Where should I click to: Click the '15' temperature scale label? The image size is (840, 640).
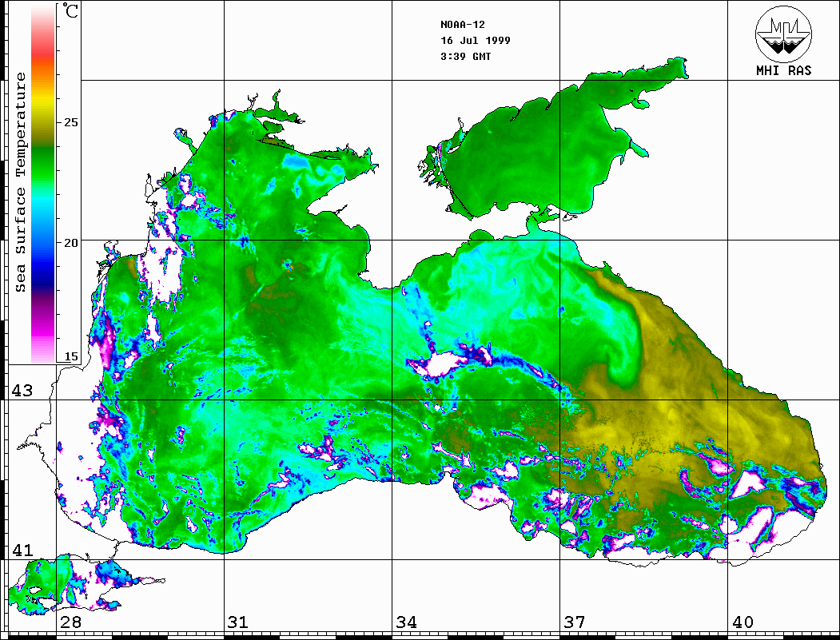click(x=70, y=356)
